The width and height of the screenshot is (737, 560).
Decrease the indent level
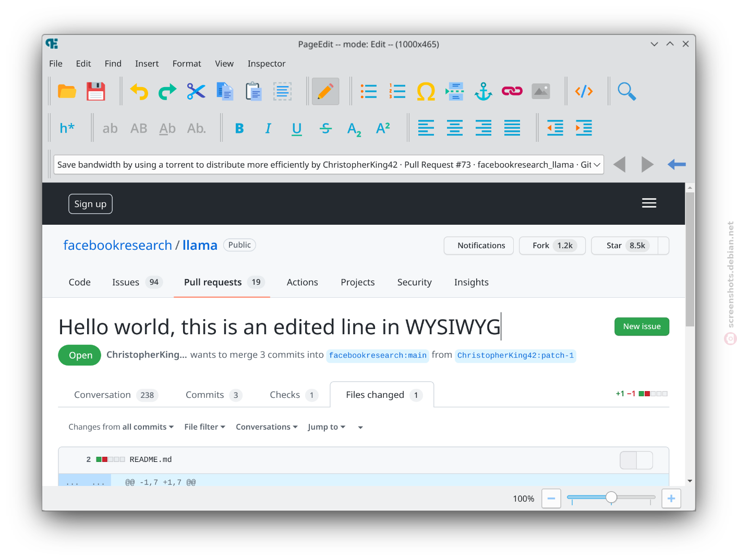coord(555,128)
